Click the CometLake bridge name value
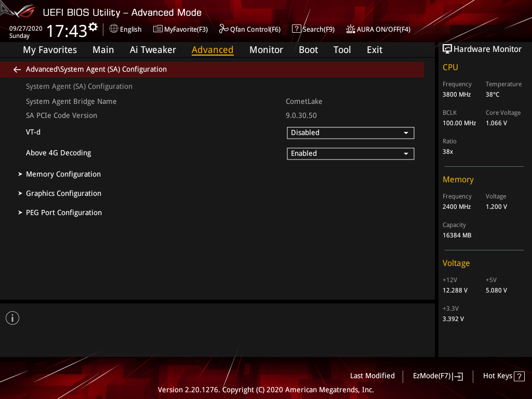 304,101
